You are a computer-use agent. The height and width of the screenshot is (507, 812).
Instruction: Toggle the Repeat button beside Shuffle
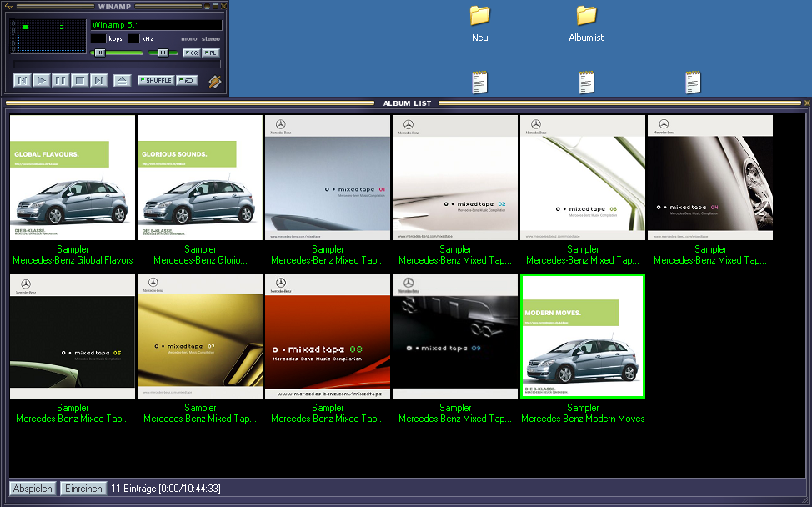pyautogui.click(x=187, y=80)
